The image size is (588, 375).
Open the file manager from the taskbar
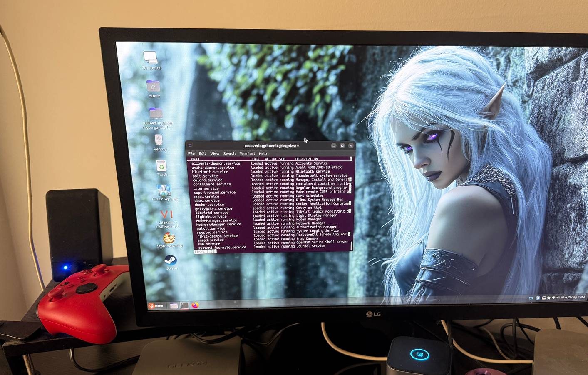[174, 305]
